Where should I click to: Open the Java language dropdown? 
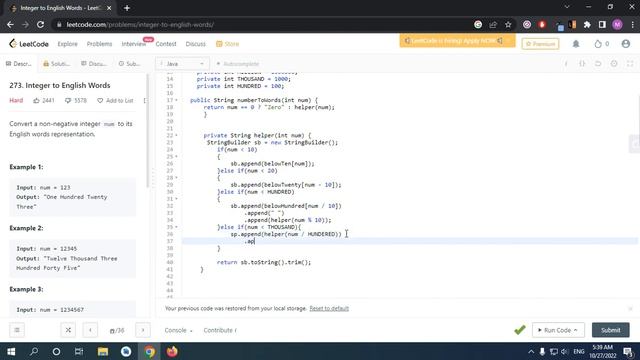click(x=182, y=64)
